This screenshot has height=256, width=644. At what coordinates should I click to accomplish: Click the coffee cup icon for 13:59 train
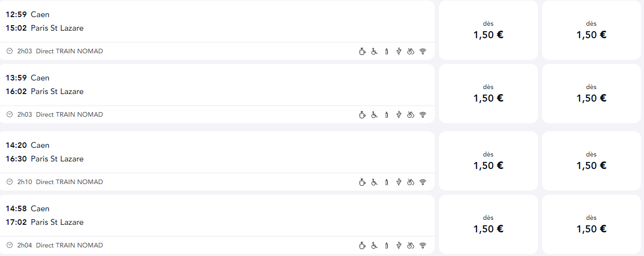tap(362, 115)
